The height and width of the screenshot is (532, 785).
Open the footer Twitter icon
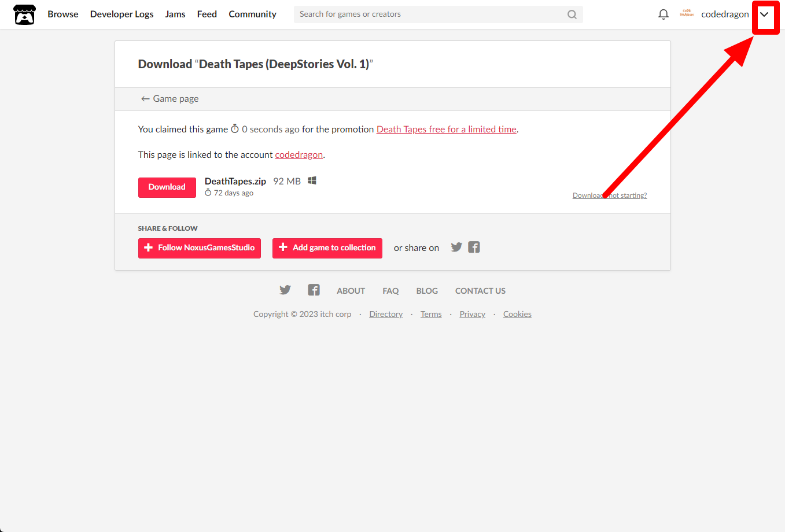pyautogui.click(x=285, y=290)
